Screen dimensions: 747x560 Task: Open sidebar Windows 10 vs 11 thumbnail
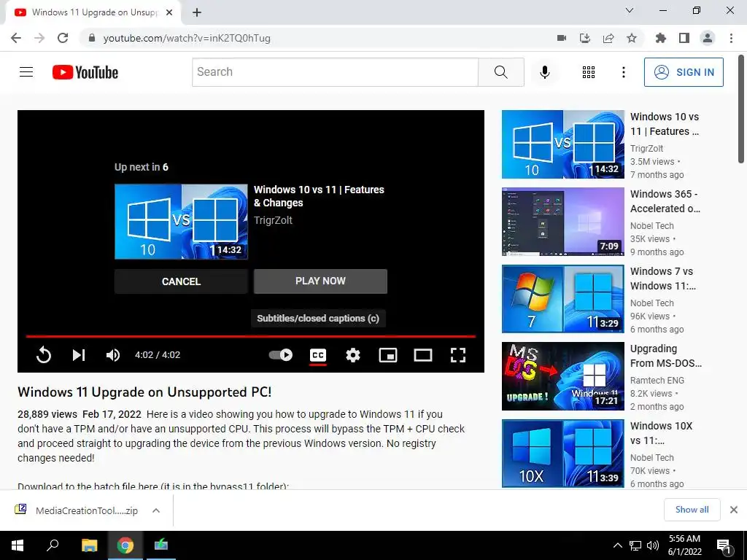563,144
